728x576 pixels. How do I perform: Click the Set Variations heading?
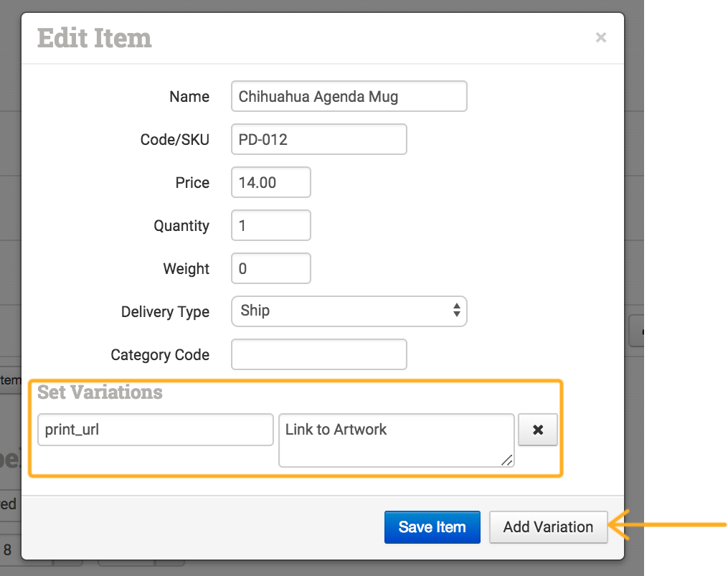100,392
